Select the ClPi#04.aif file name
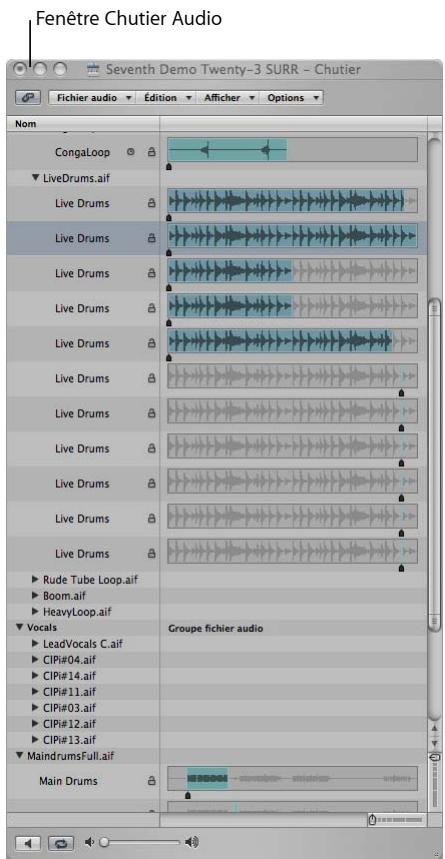This screenshot has width=445, height=859. pyautogui.click(x=70, y=660)
